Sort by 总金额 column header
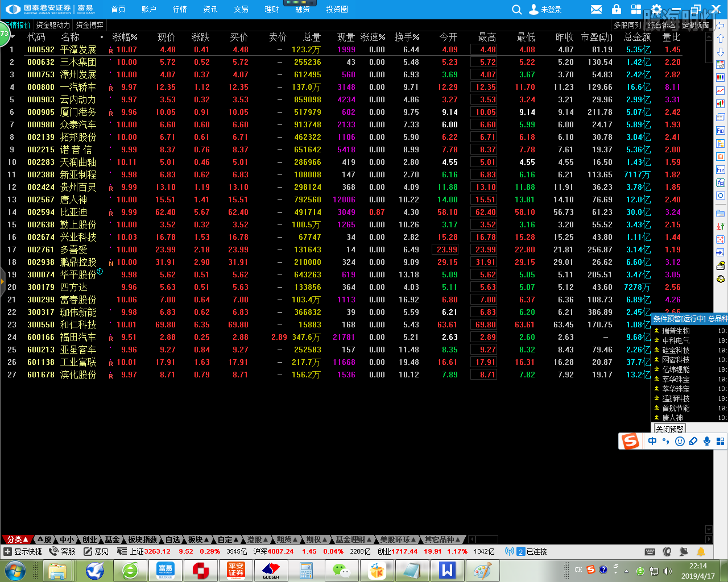This screenshot has width=728, height=582. coord(637,37)
